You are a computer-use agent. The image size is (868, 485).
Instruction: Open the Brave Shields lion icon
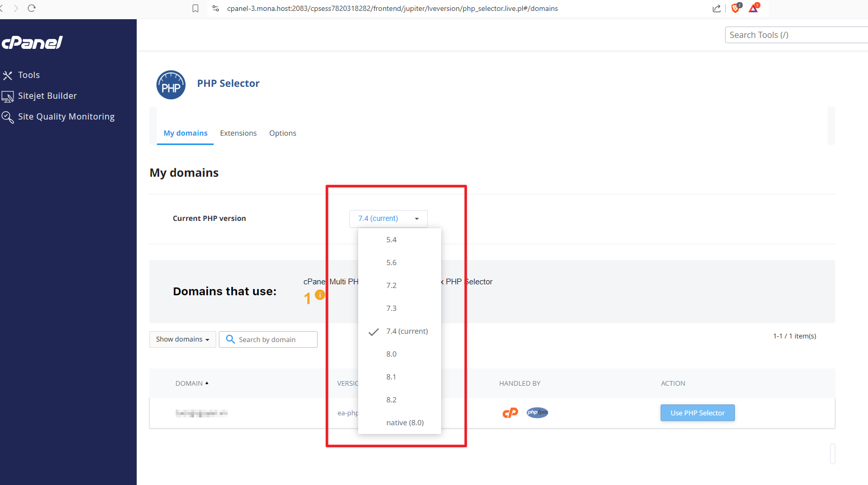click(x=736, y=8)
